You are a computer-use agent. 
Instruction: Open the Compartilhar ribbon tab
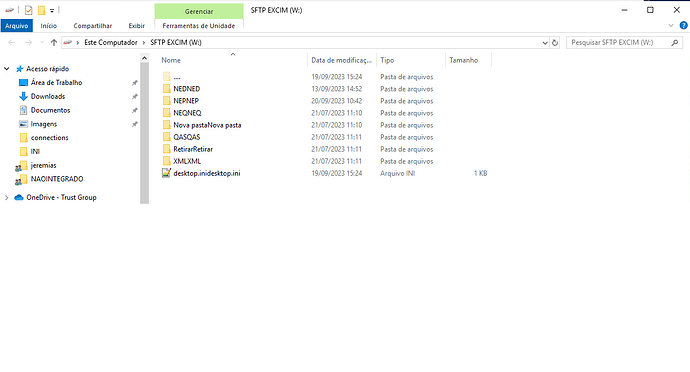click(x=93, y=26)
